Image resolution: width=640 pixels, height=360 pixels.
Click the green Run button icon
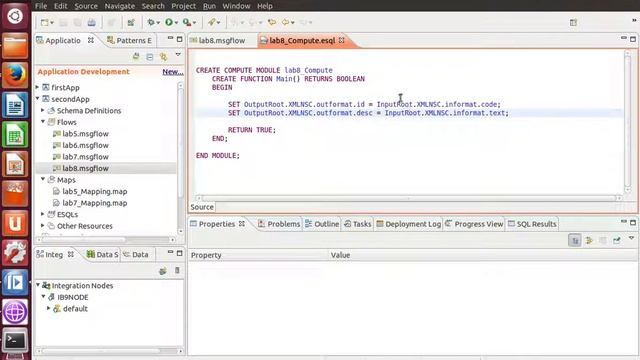click(169, 22)
